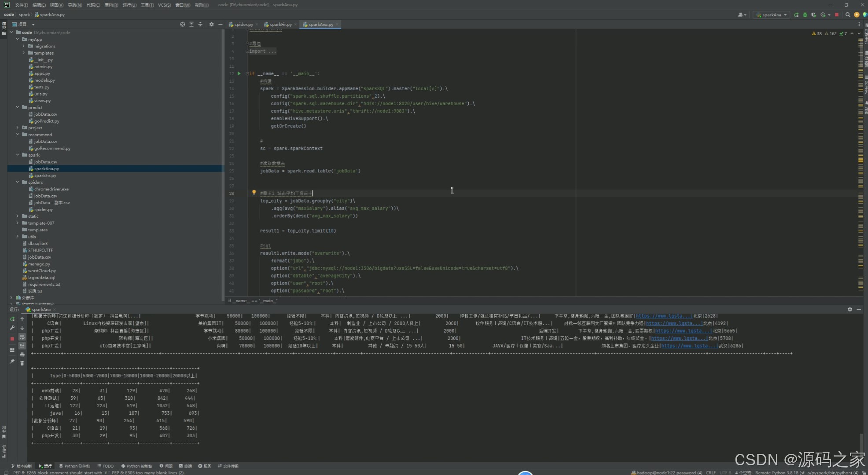Click Run with Coverage icon

[x=813, y=15]
